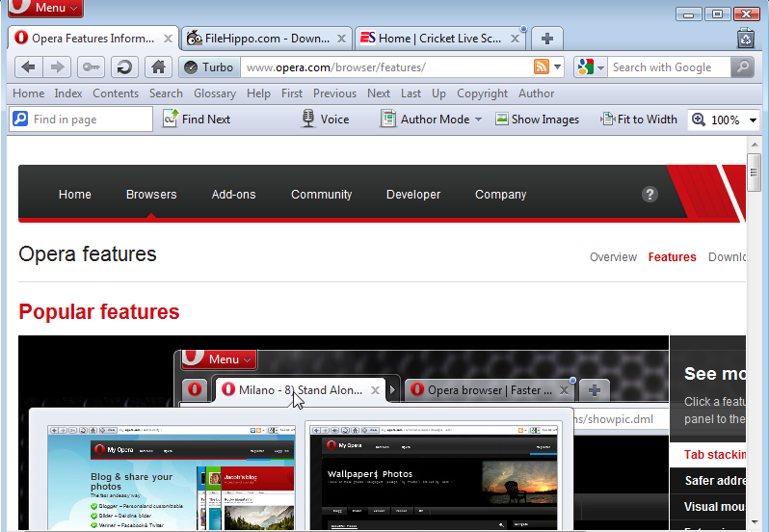769x532 pixels.
Task: Minimize the Opera window
Action: [689, 13]
